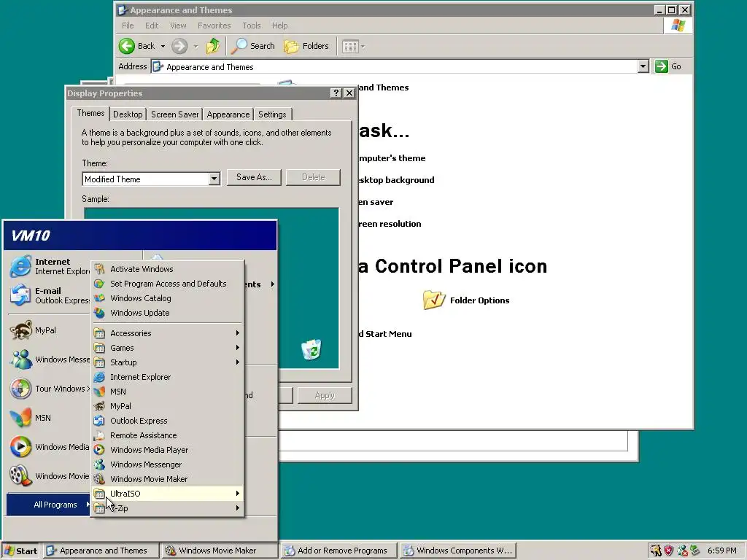The image size is (747, 560).
Task: Open MSN from the programs list
Action: [168, 392]
